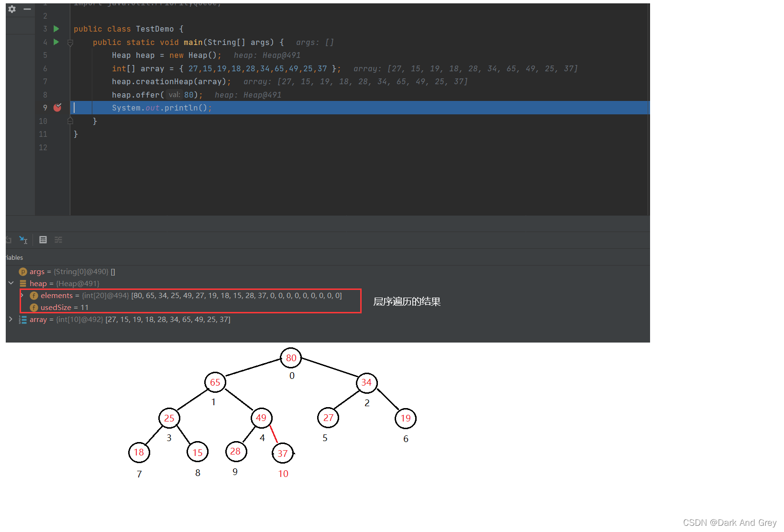
Task: Click line number 3 in gutter
Action: pos(45,29)
